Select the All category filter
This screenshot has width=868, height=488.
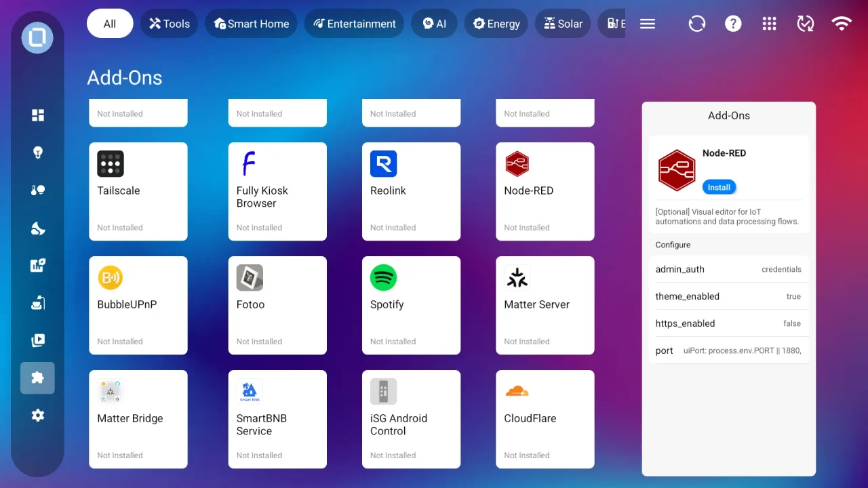point(110,24)
